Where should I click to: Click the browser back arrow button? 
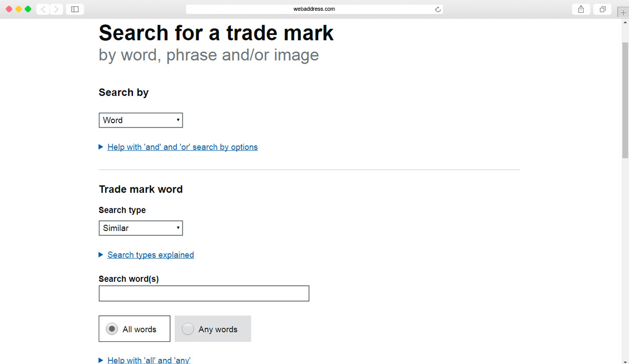43,9
